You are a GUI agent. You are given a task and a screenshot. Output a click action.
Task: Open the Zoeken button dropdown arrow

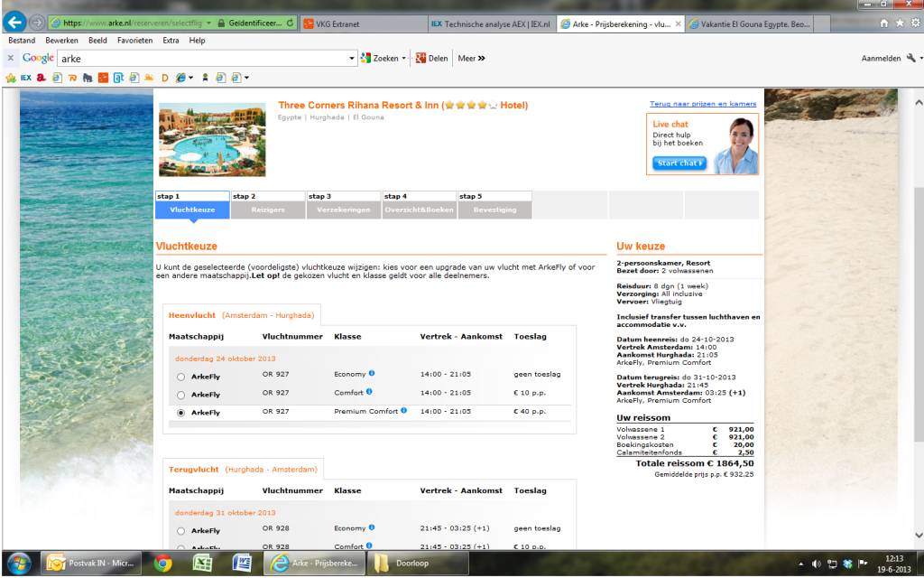click(x=404, y=59)
